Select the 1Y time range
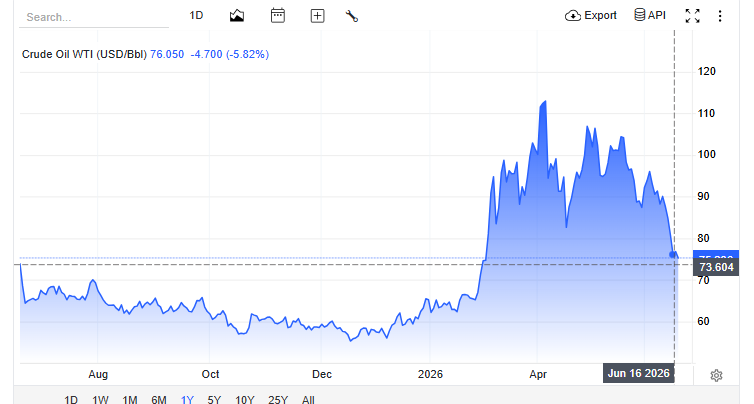 (187, 399)
